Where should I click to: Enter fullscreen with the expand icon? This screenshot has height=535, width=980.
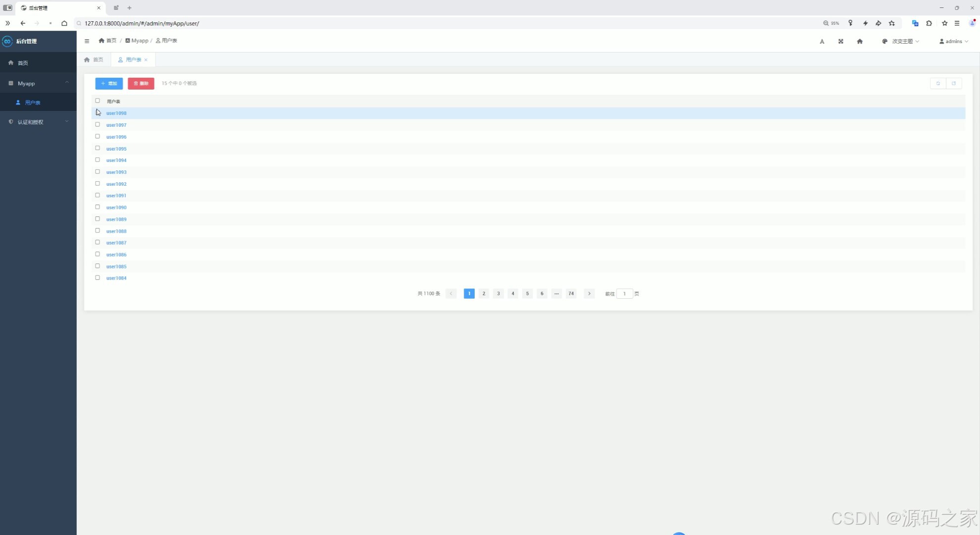coord(840,42)
